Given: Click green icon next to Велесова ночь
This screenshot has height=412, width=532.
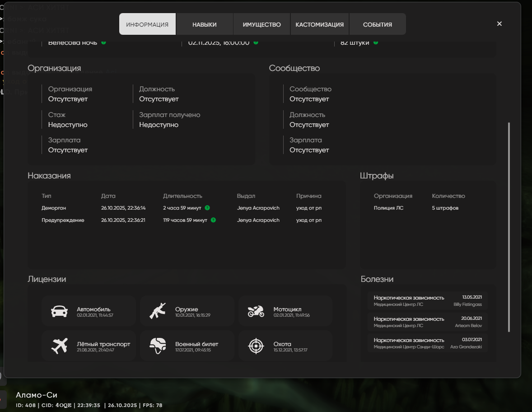Looking at the screenshot, I should [x=103, y=42].
